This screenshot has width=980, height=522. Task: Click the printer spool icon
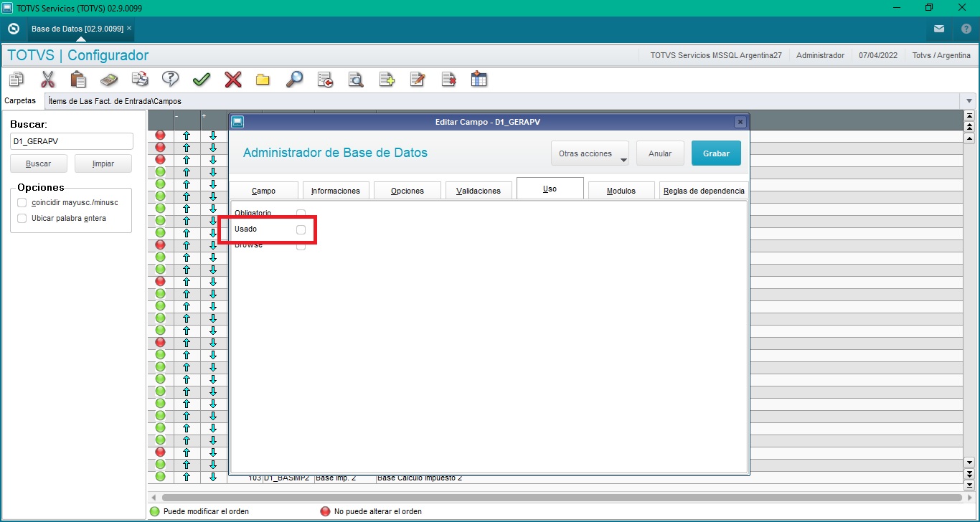click(x=140, y=80)
